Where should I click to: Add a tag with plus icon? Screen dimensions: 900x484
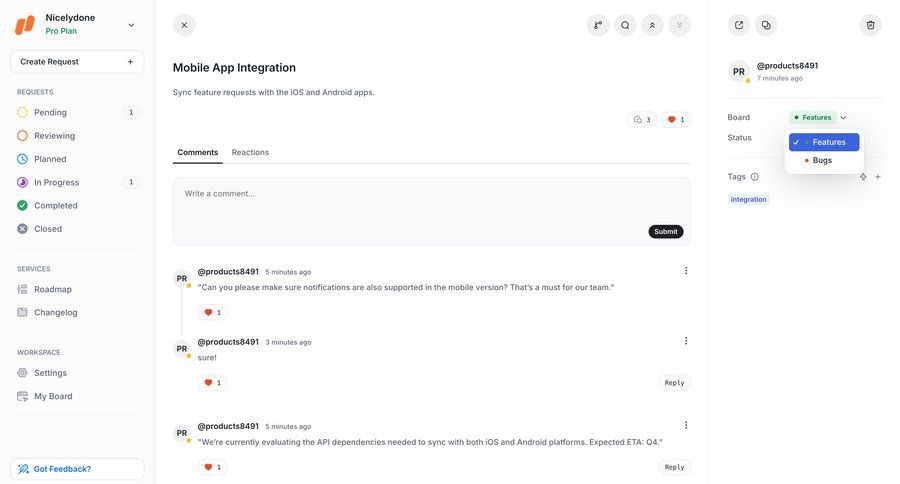click(x=878, y=177)
